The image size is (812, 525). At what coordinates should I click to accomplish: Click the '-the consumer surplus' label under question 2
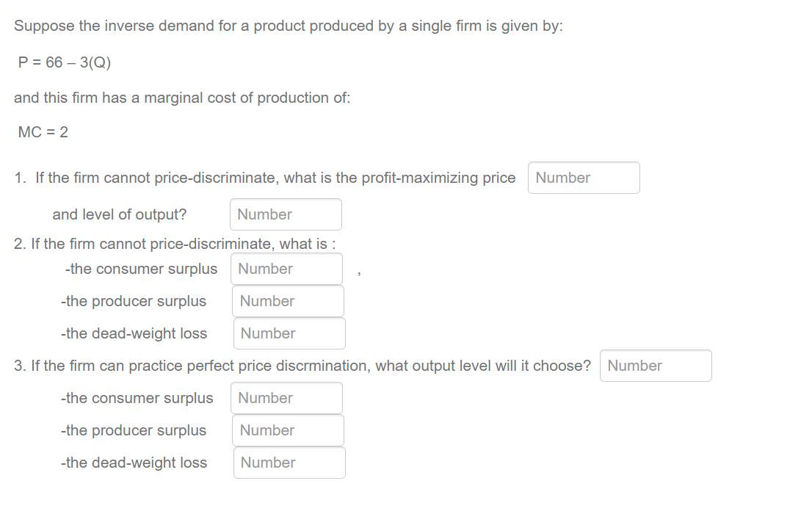tap(141, 269)
